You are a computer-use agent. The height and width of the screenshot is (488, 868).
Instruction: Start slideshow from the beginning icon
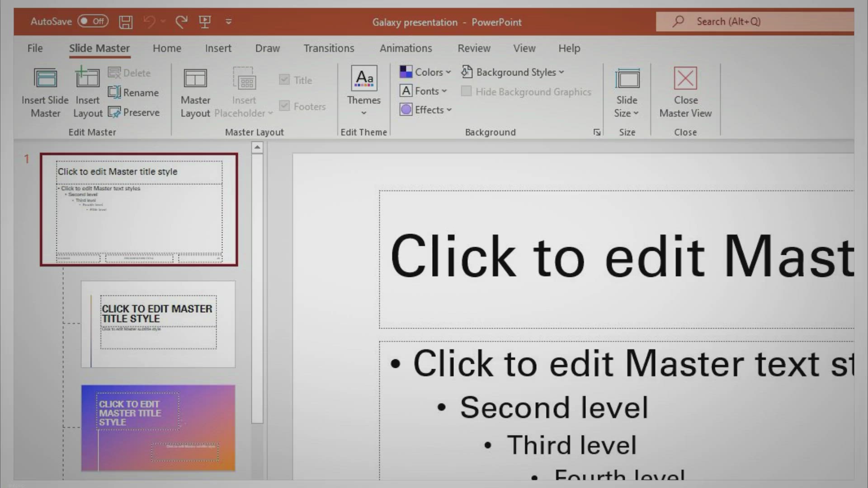click(x=205, y=22)
